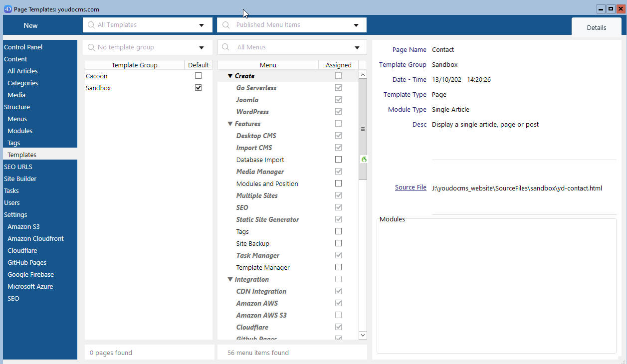Click search icon in All Templates field
The image size is (627, 364).
(91, 25)
